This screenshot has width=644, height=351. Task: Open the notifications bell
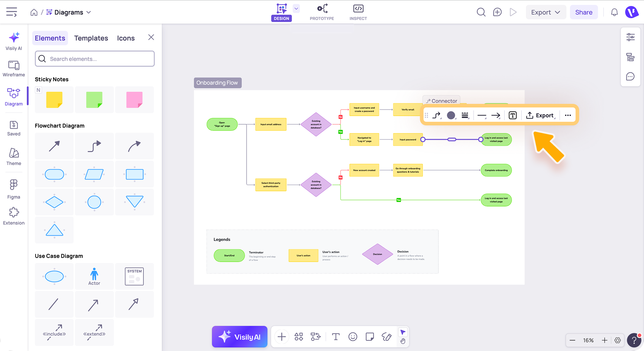coord(614,12)
